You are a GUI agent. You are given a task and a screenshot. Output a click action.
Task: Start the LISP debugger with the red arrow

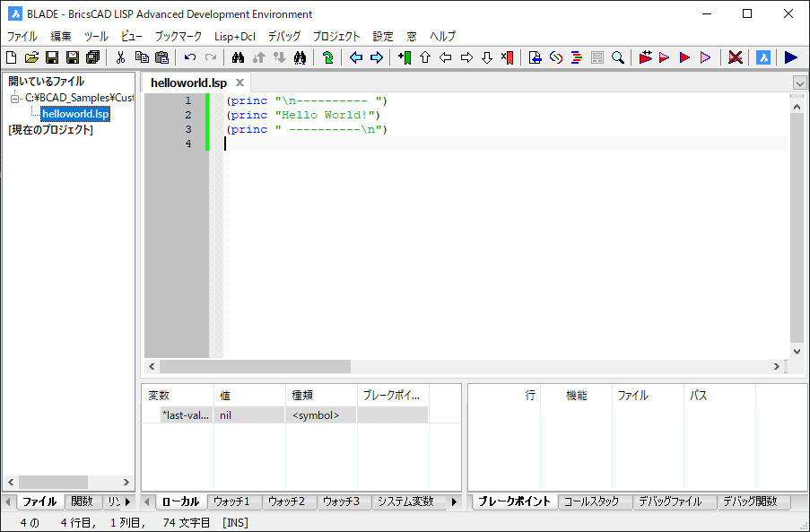[684, 59]
